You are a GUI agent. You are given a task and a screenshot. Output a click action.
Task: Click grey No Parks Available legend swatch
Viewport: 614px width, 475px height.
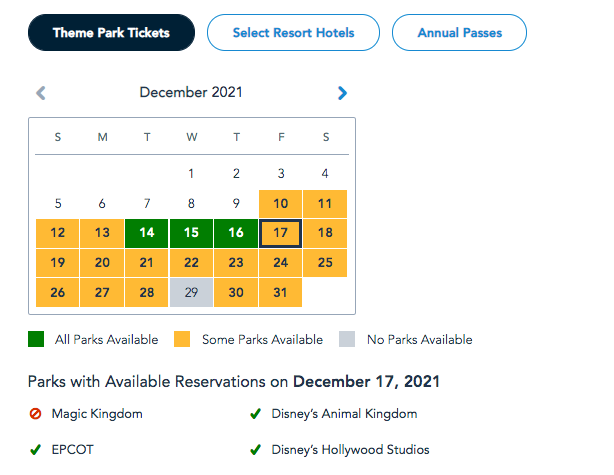click(348, 340)
